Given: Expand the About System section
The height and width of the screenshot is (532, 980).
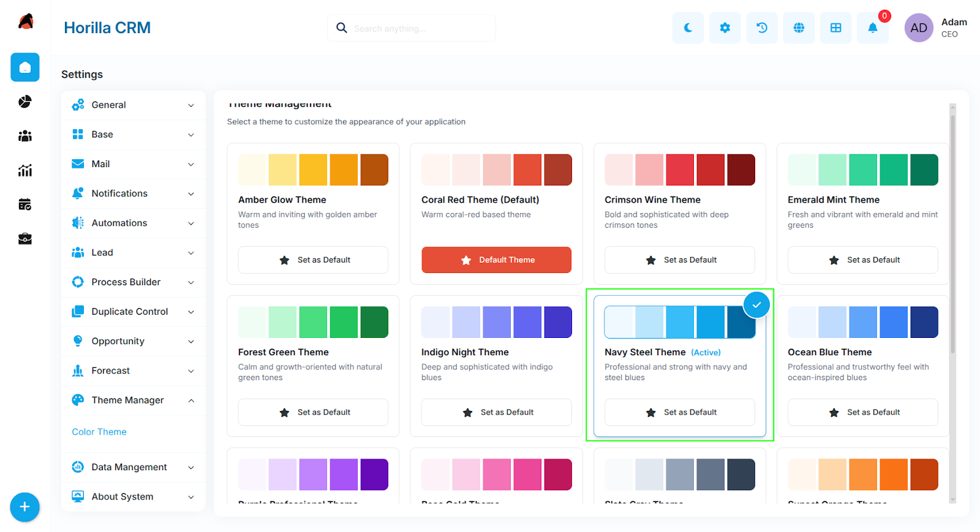Looking at the screenshot, I should click(x=134, y=496).
